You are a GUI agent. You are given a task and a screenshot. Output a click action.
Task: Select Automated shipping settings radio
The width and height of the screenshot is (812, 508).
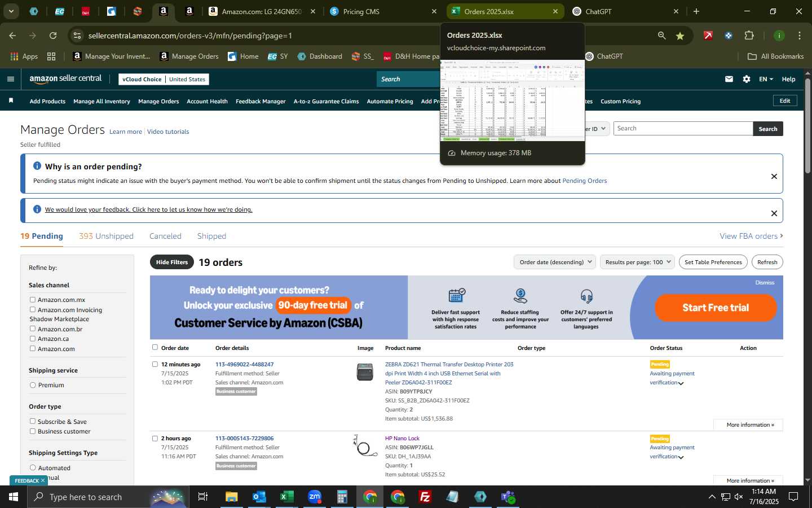click(x=33, y=468)
